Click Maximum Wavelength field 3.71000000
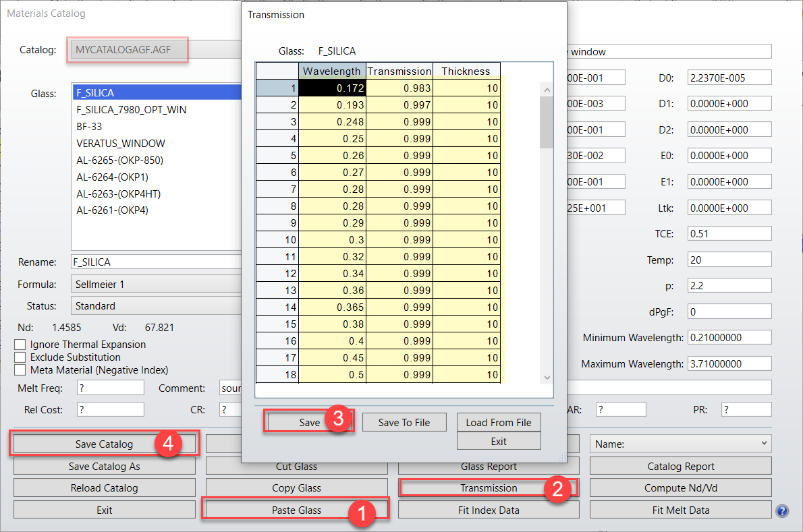The width and height of the screenshot is (803, 532). pos(729,363)
